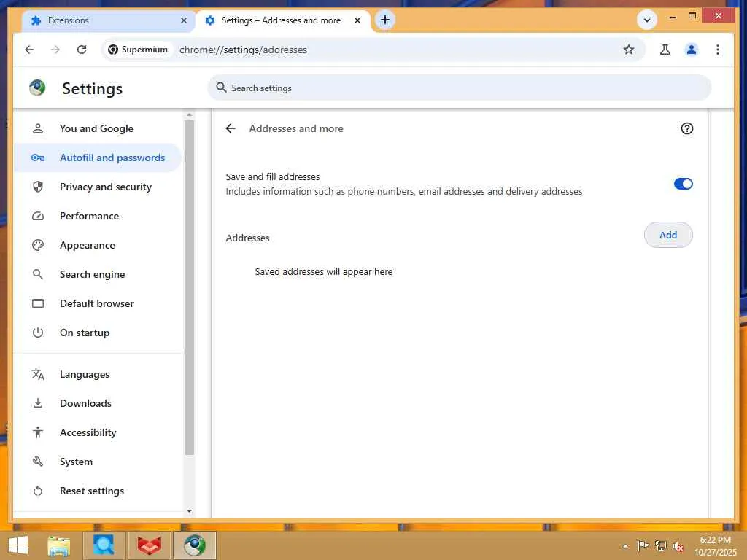Open the network tray icon
The image size is (747, 560).
tap(660, 545)
